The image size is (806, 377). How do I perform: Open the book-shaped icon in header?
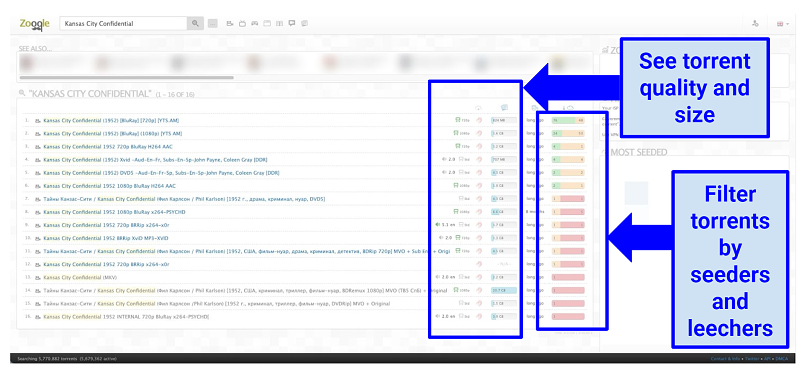[279, 23]
